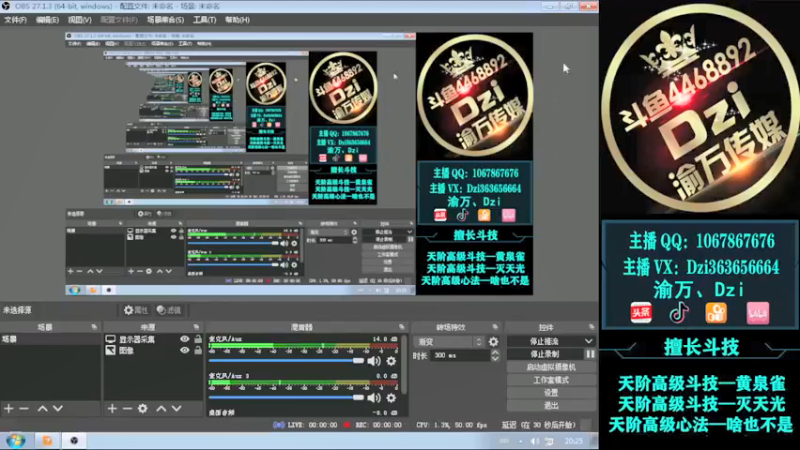Image resolution: width=800 pixels, height=450 pixels.
Task: Hide the 图像 source via eye icon
Action: click(185, 351)
